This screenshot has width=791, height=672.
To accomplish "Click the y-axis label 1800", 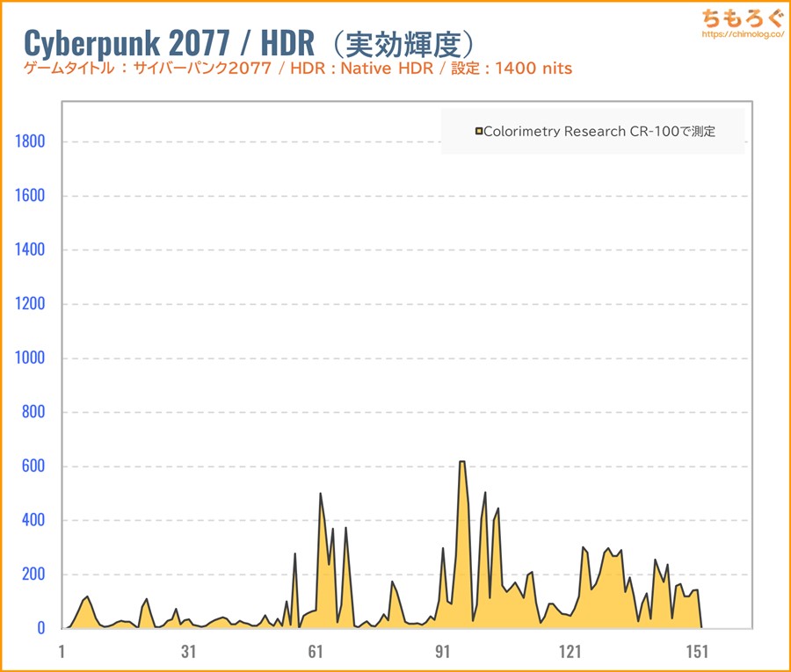I will point(30,141).
